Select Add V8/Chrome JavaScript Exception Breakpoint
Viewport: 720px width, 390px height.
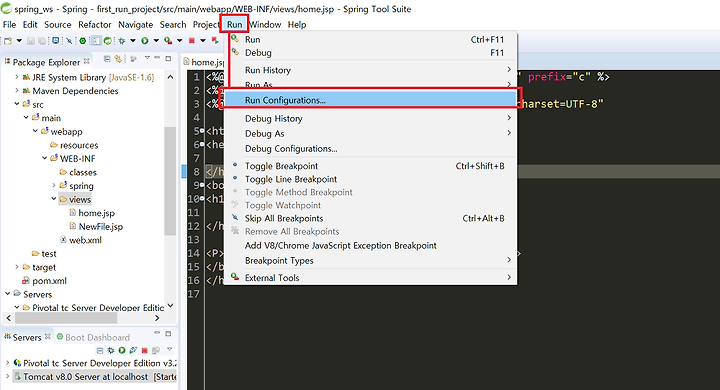tap(370, 245)
